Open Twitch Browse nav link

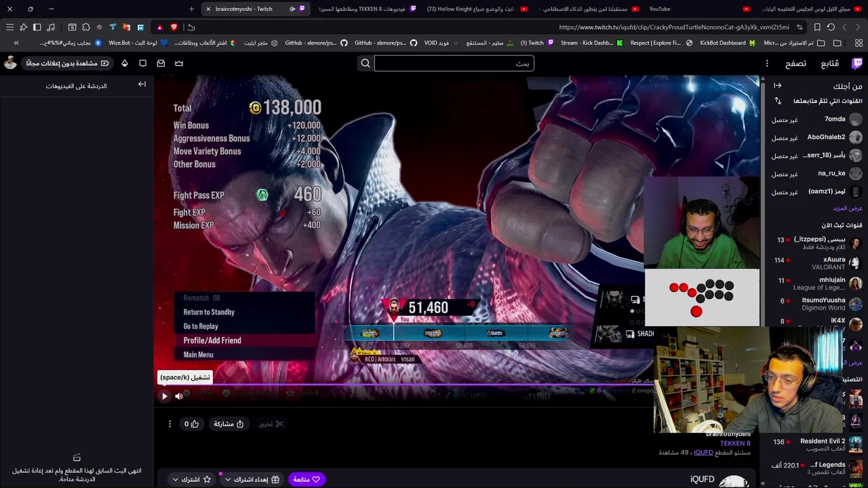[x=795, y=63]
